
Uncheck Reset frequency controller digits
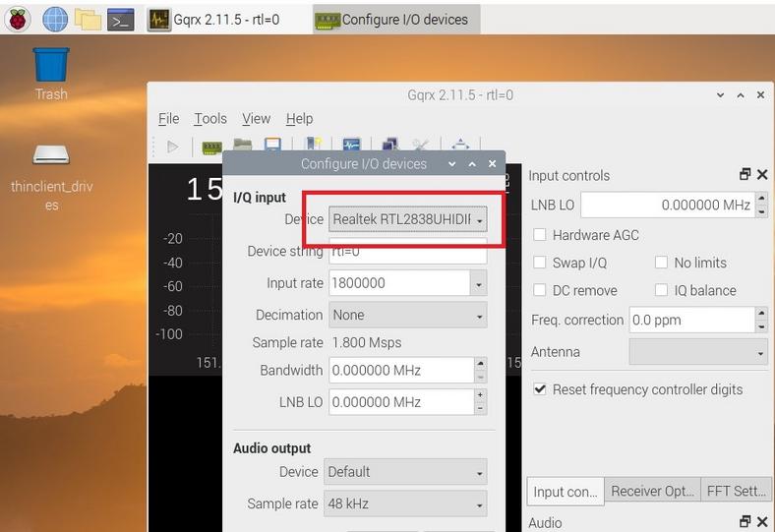click(x=540, y=389)
